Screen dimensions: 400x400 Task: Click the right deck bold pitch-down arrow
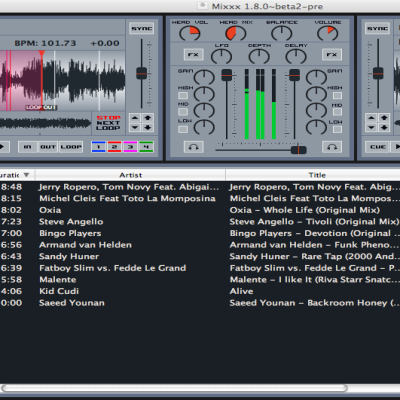[x=384, y=127]
